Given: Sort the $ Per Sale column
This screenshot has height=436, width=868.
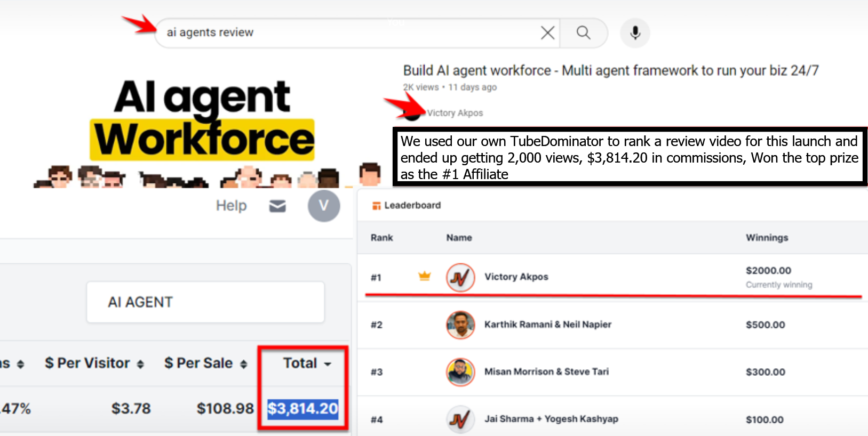Looking at the screenshot, I should coord(205,364).
